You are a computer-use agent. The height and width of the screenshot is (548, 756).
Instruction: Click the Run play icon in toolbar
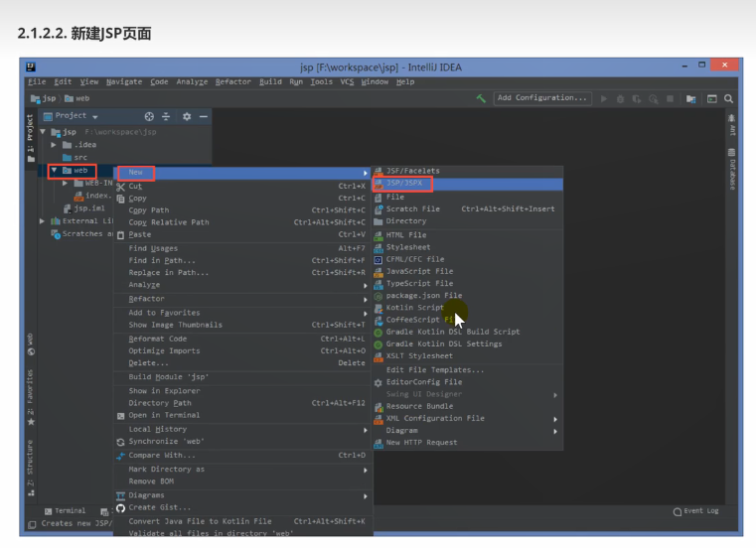pyautogui.click(x=604, y=99)
